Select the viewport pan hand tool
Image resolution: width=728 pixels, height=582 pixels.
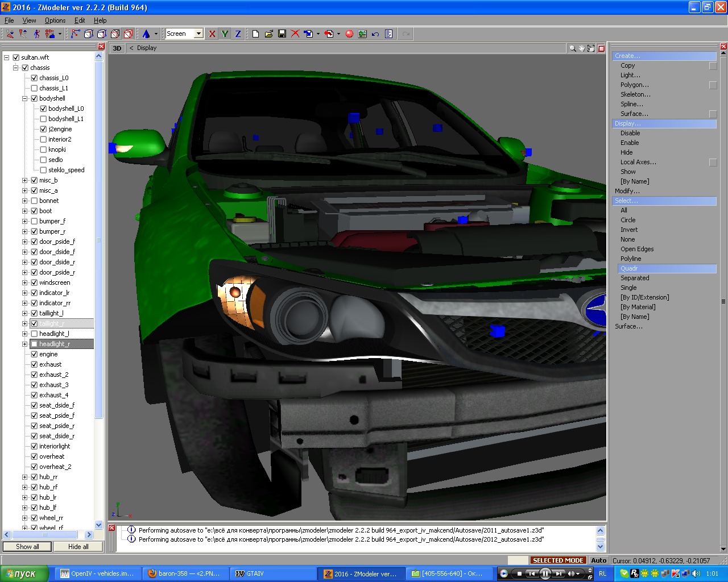(x=582, y=48)
